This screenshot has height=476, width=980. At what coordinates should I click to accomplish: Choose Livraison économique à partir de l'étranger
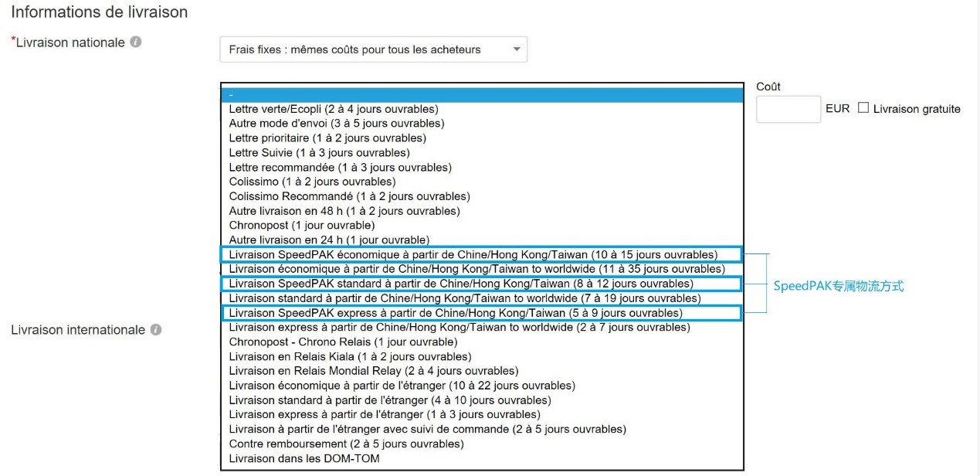pyautogui.click(x=482, y=386)
